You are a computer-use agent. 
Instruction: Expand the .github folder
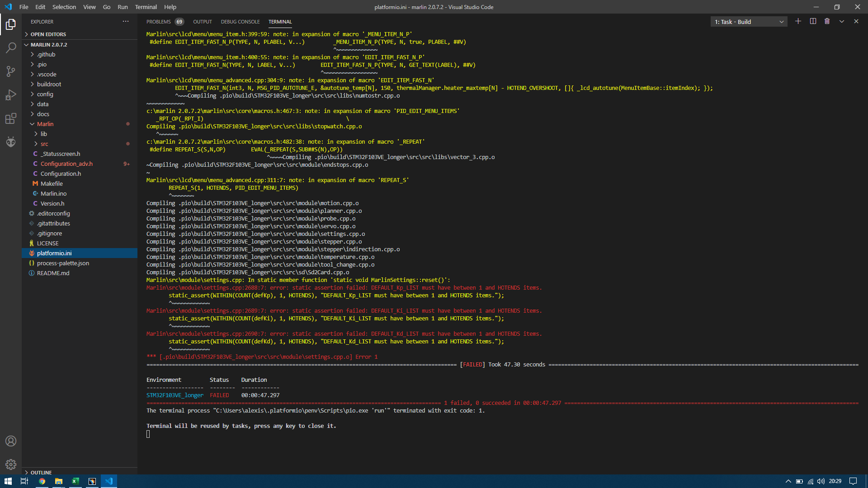(x=80, y=54)
